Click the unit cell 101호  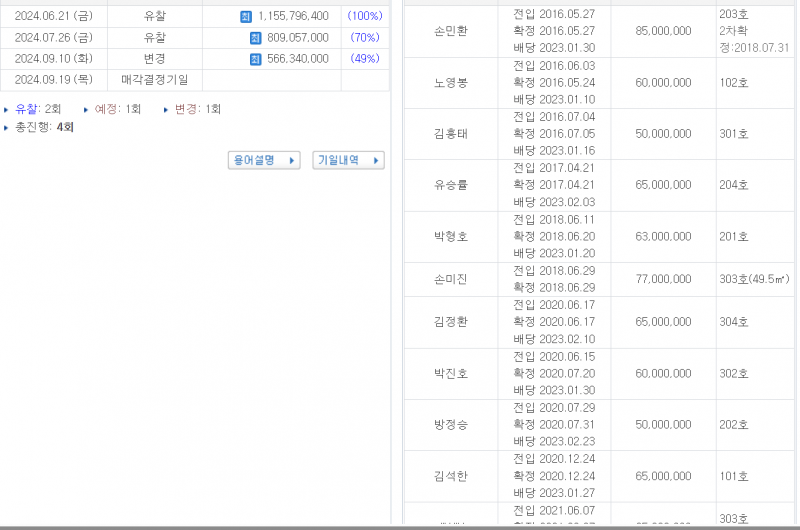tap(734, 476)
